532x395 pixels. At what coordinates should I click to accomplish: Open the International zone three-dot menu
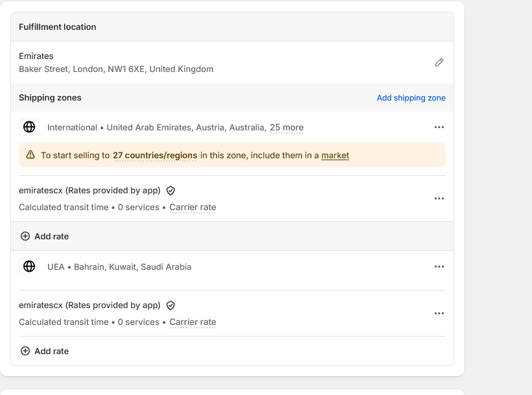439,127
